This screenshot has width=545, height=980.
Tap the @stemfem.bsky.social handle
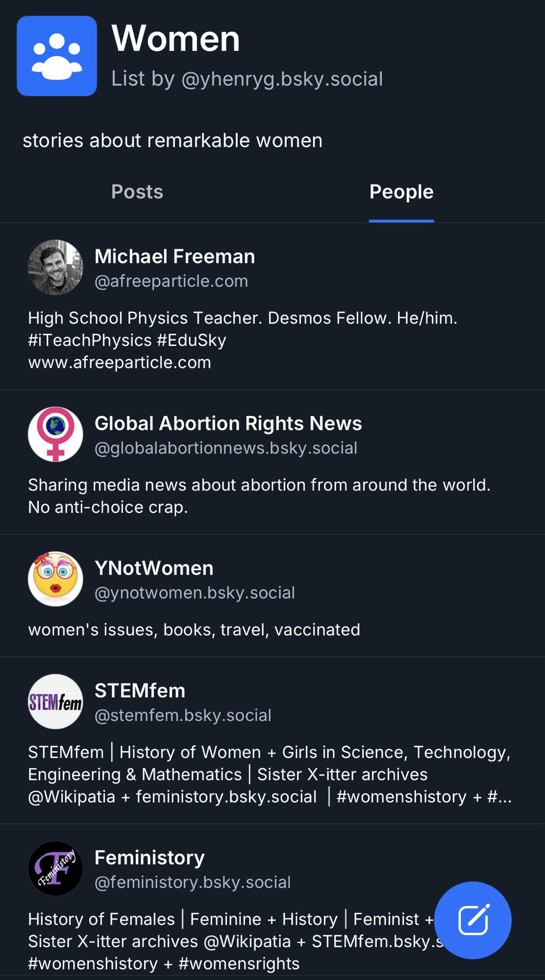(x=183, y=715)
